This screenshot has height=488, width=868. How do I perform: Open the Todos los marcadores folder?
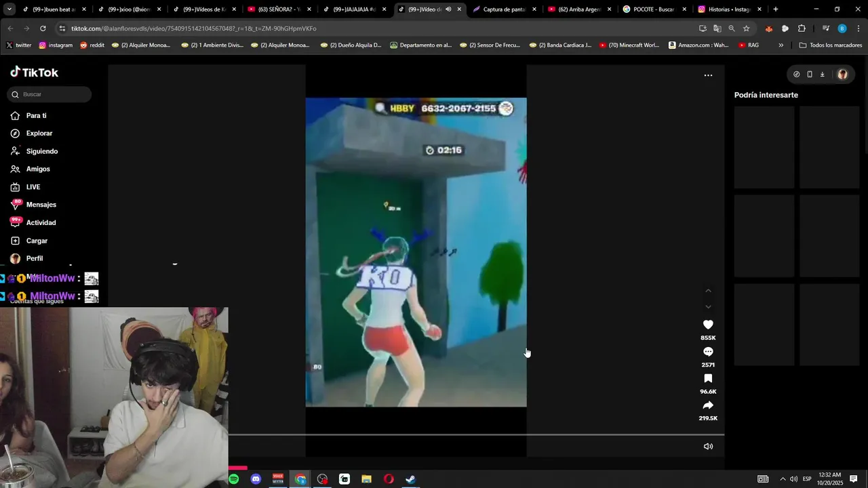click(x=831, y=45)
